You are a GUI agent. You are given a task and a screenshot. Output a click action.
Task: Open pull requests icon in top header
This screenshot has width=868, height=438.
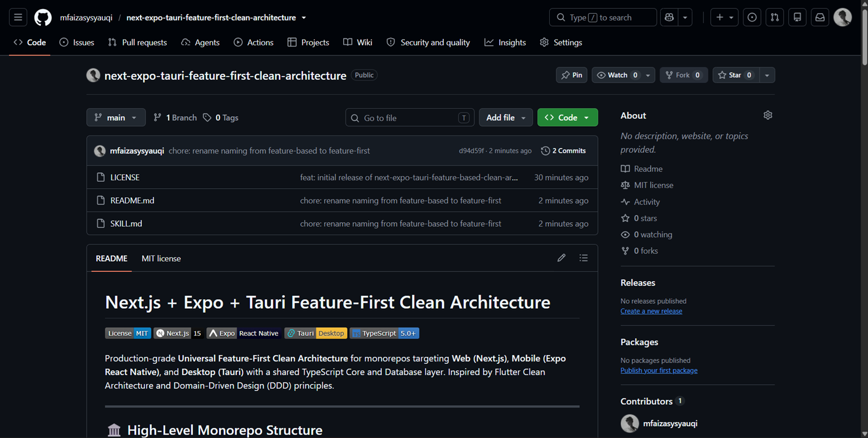coord(775,18)
